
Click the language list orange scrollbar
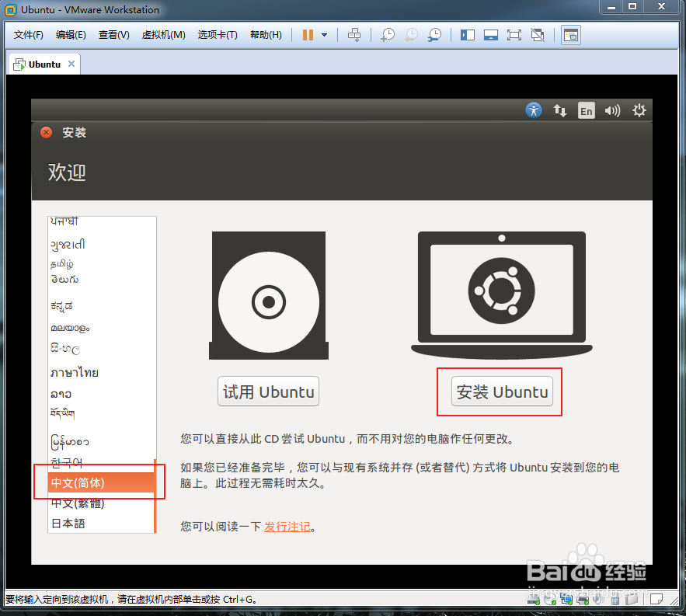155,496
